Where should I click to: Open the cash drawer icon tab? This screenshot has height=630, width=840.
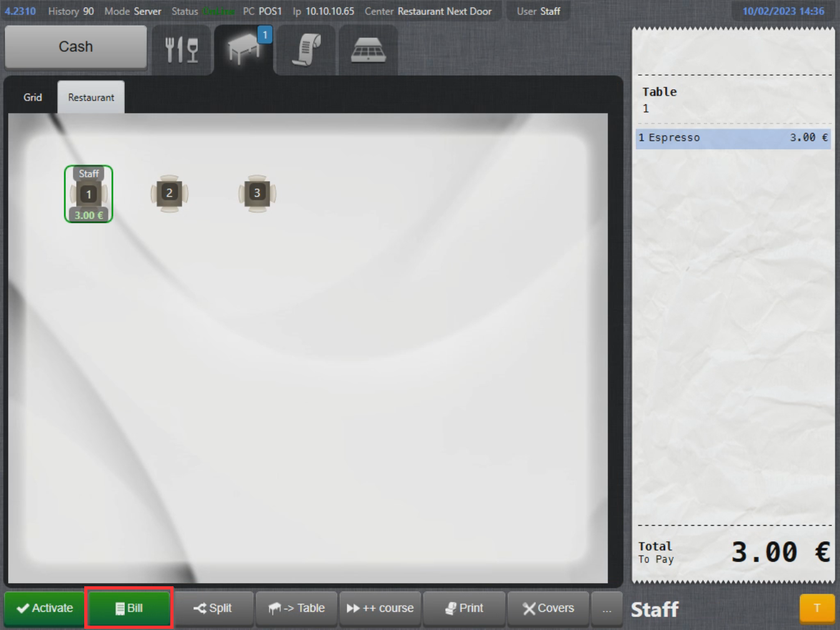click(x=368, y=49)
